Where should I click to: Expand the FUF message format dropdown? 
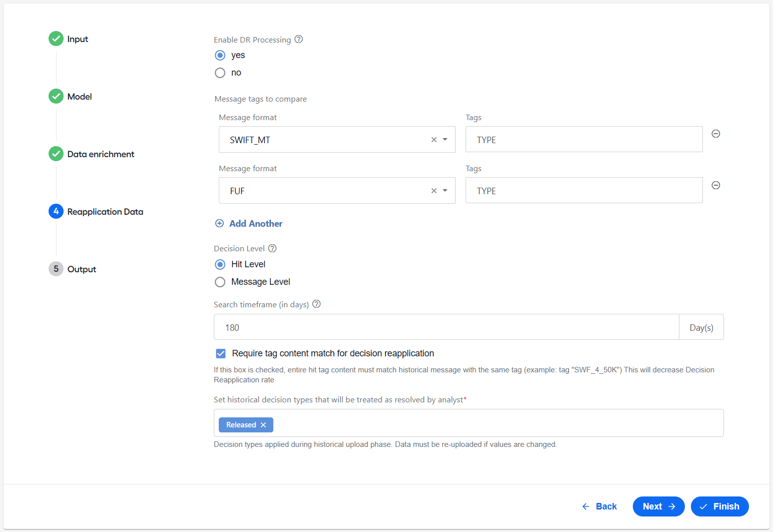tap(445, 191)
